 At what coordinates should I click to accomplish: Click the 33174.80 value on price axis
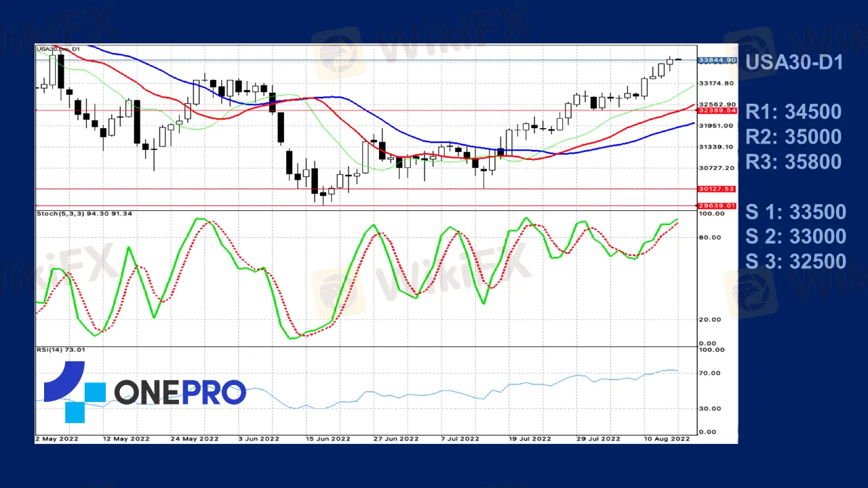click(715, 83)
